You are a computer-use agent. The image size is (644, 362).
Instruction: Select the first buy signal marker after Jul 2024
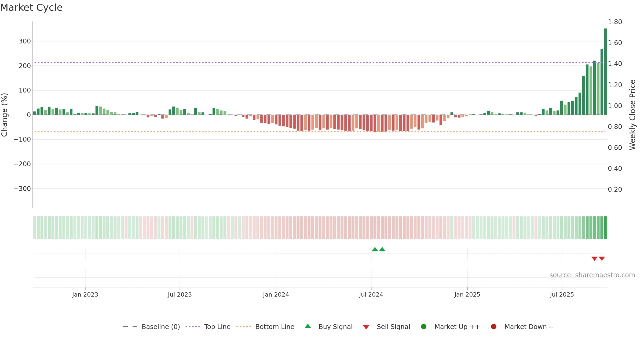pyautogui.click(x=375, y=249)
